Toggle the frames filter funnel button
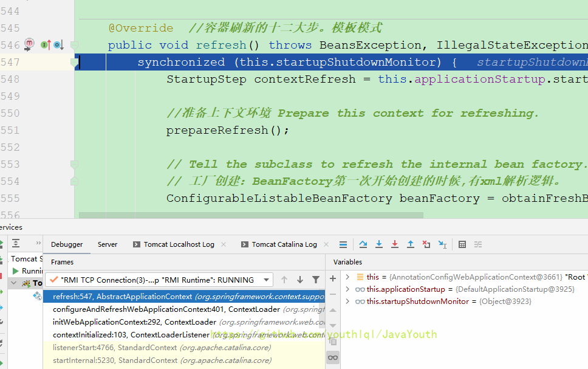 (x=316, y=280)
